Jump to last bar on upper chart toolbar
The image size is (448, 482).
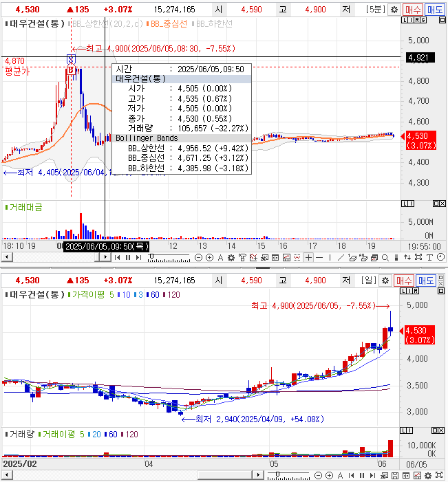[139, 258]
